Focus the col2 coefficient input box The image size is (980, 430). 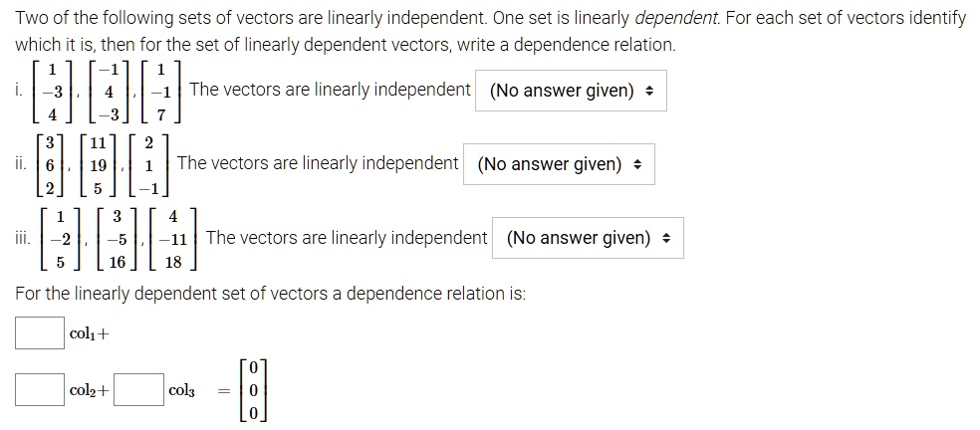pos(40,389)
